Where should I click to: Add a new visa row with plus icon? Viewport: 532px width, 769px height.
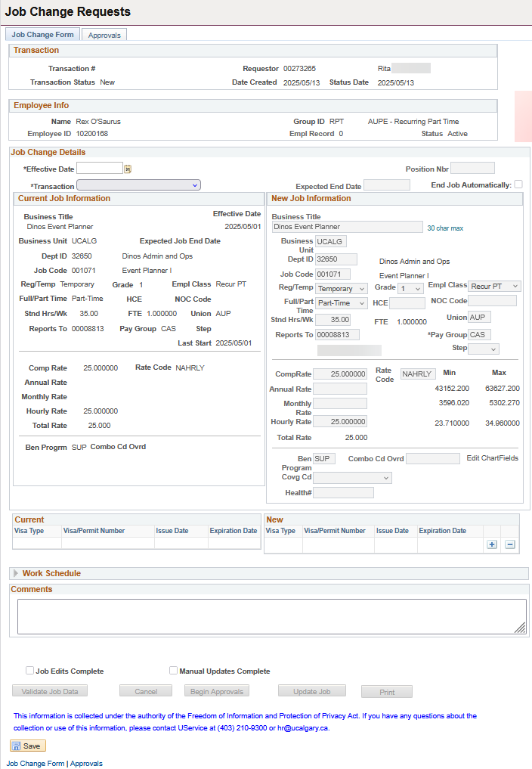coord(492,544)
